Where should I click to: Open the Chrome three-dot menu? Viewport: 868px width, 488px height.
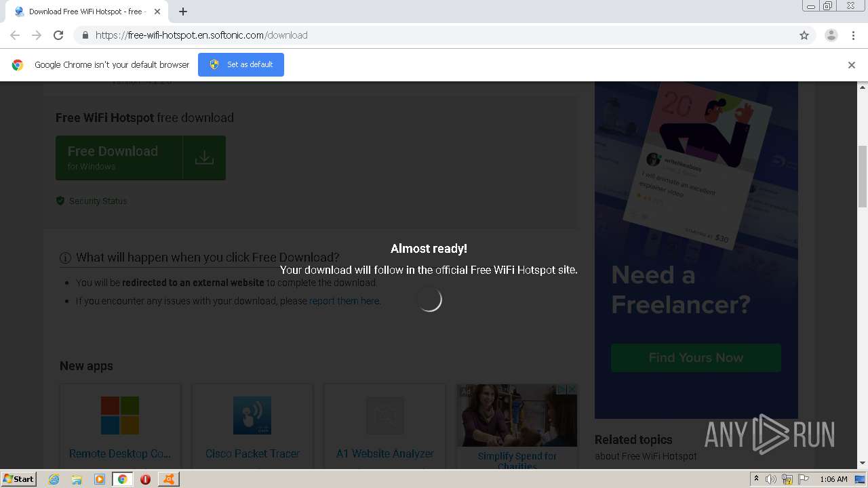(854, 35)
